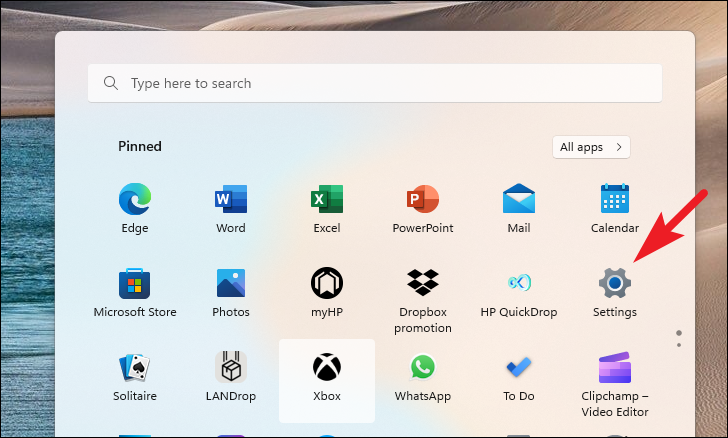Click the magnifier icon in the search box
This screenshot has height=438, width=728.
pos(110,83)
